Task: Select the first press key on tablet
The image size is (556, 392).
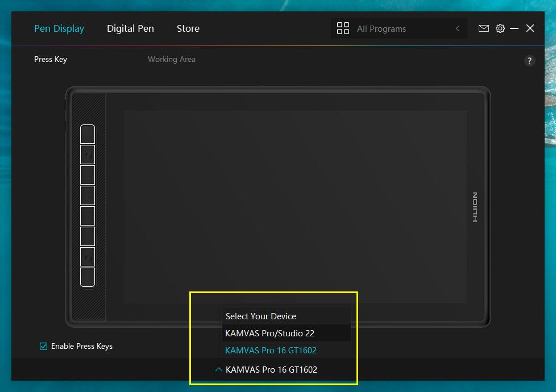Action: pos(88,134)
